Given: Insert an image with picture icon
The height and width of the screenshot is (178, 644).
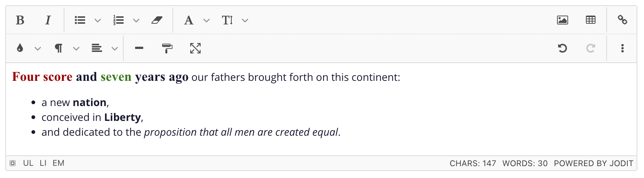Looking at the screenshot, I should tap(563, 20).
